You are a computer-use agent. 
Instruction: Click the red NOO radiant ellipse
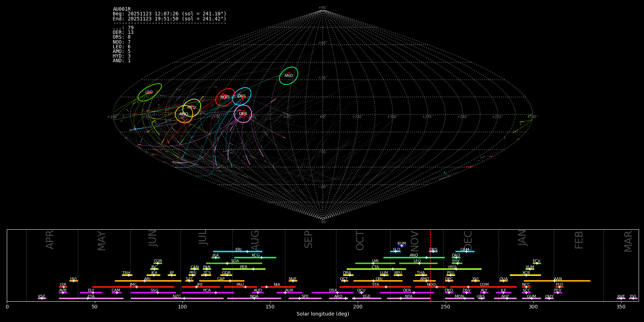tap(225, 97)
